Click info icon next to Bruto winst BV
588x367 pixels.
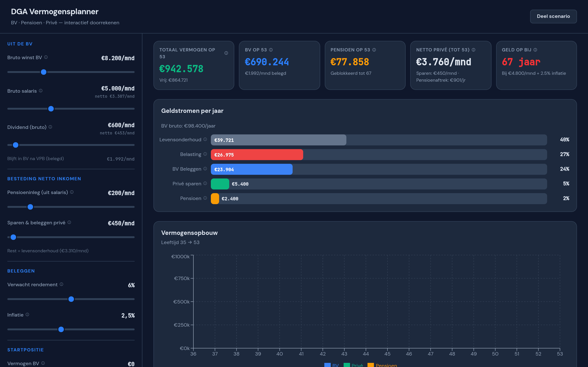click(x=46, y=57)
